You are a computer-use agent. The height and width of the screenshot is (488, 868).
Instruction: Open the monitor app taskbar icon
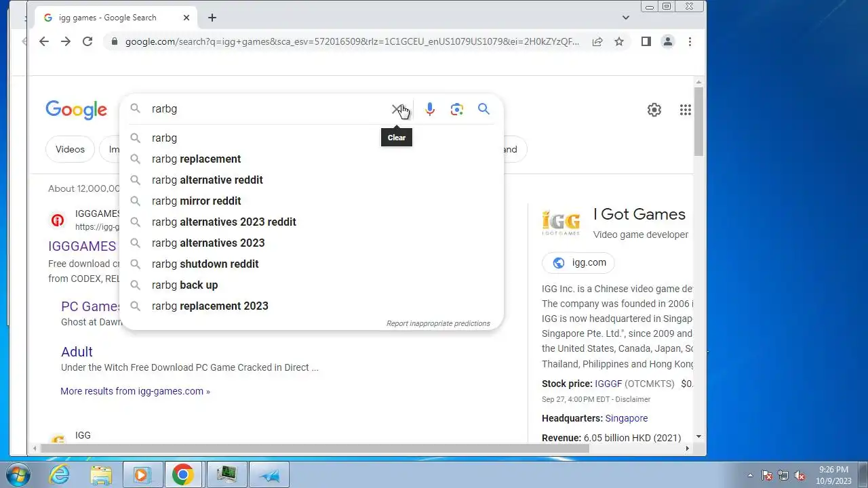(x=226, y=474)
